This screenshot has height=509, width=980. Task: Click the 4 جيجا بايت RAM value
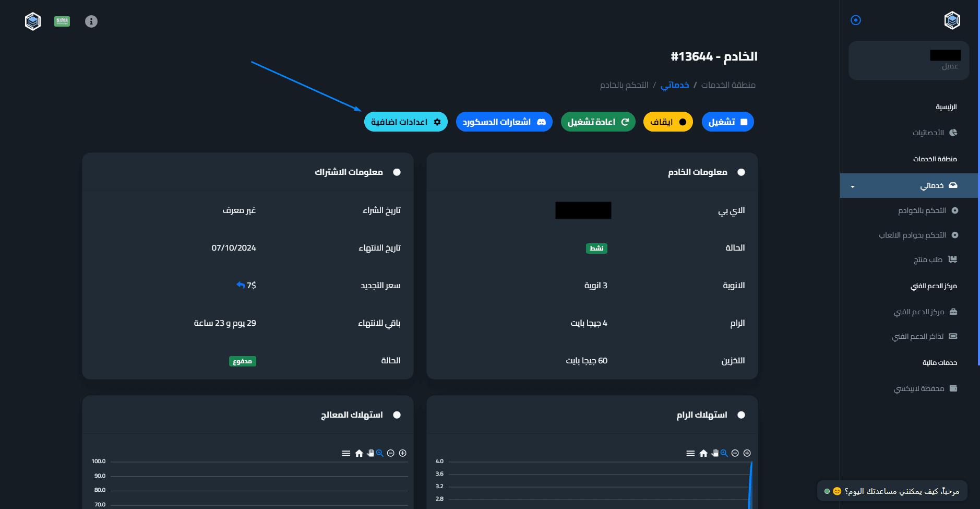pos(589,323)
